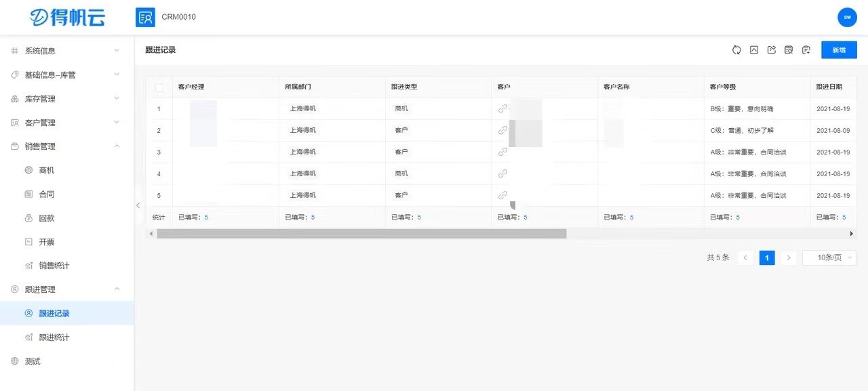Click the CRM0010 app icon in header
This screenshot has height=391, width=868.
(145, 17)
